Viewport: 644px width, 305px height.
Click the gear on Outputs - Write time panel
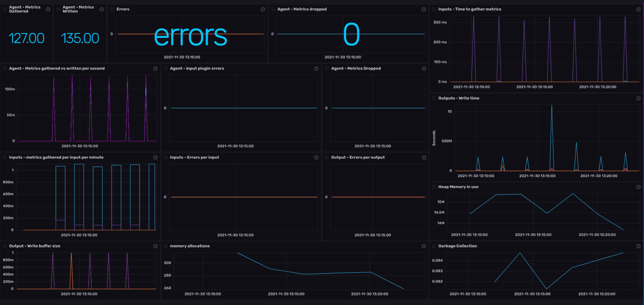coord(639,98)
